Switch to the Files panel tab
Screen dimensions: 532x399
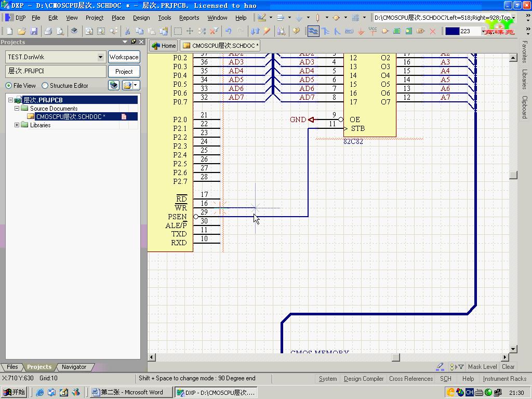12,367
